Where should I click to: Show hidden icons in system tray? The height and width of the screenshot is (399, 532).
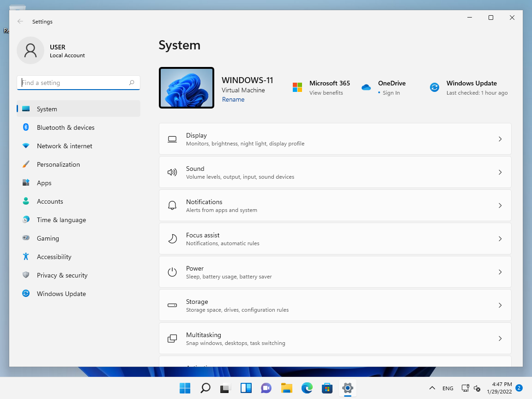[x=432, y=388]
